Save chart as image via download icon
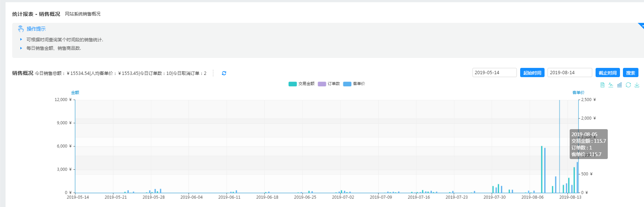Screen dimensions: 644x207 (637, 85)
